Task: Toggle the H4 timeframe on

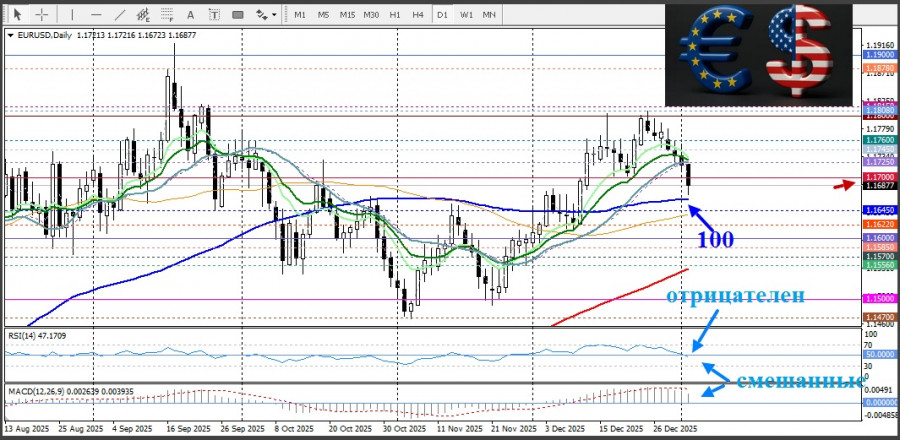Action: pyautogui.click(x=418, y=15)
